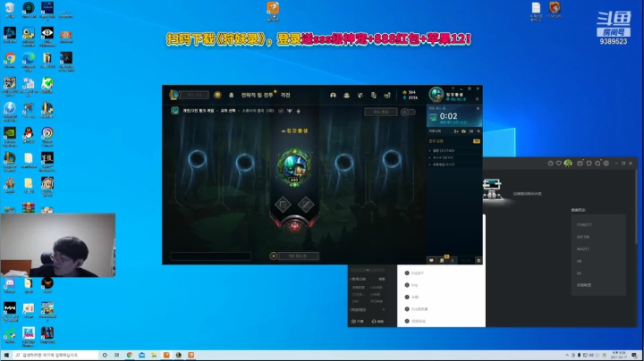
Task: Click the Windows Start button on the taskbar
Action: (6, 356)
